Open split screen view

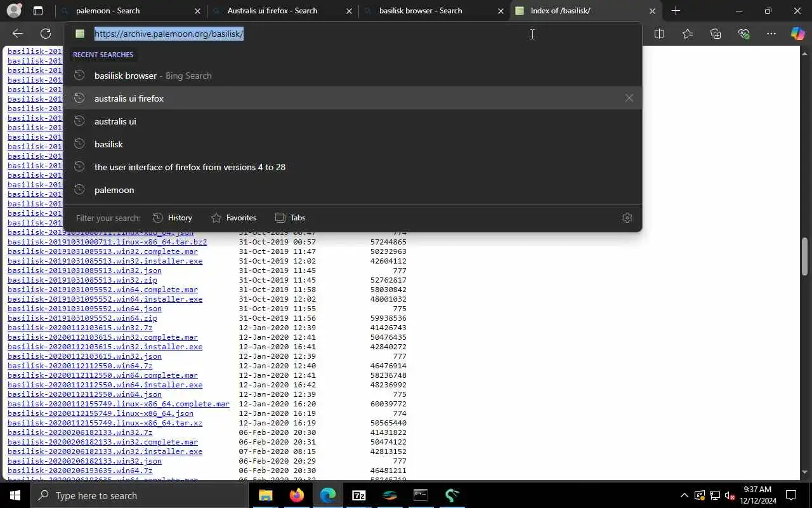[x=659, y=34]
